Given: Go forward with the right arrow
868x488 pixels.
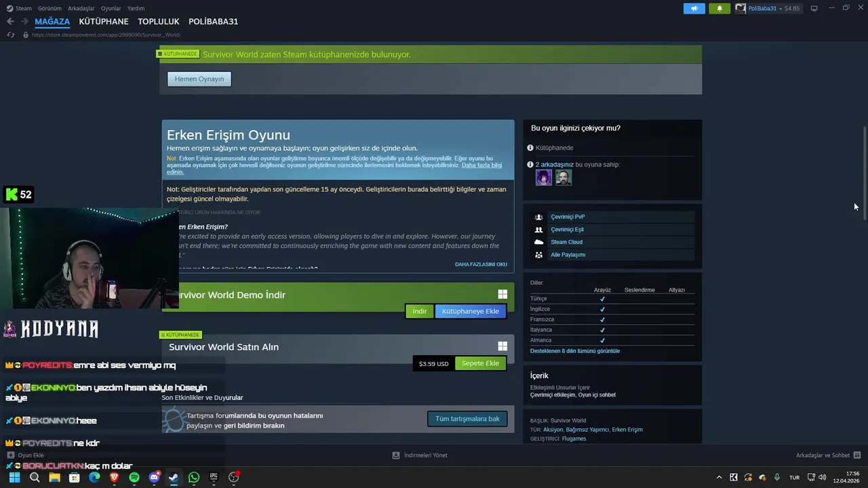Looking at the screenshot, I should pyautogui.click(x=24, y=21).
